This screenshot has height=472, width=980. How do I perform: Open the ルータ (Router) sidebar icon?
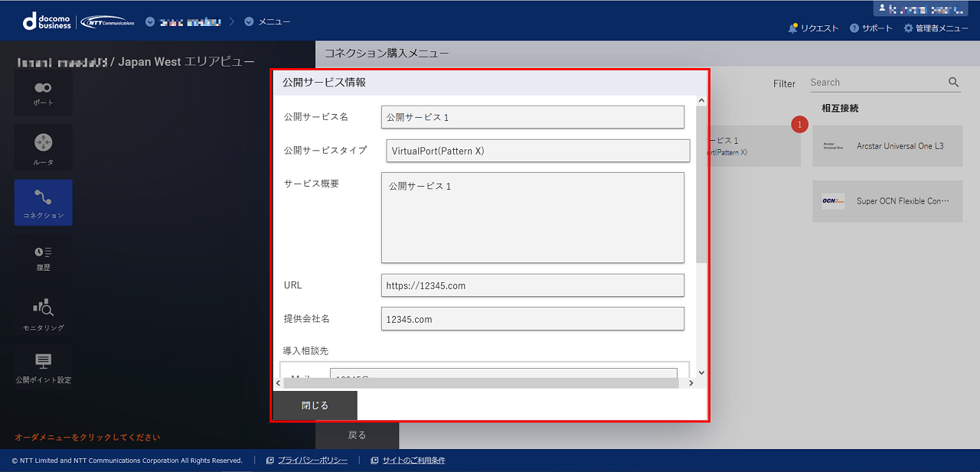pos(43,147)
